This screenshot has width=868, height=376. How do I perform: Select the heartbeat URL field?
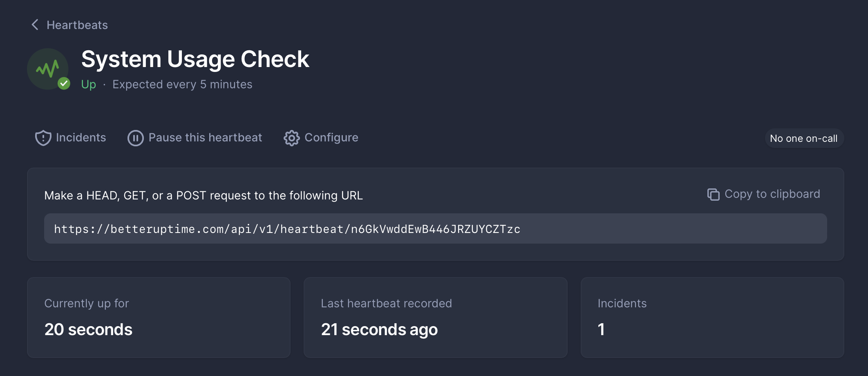436,228
